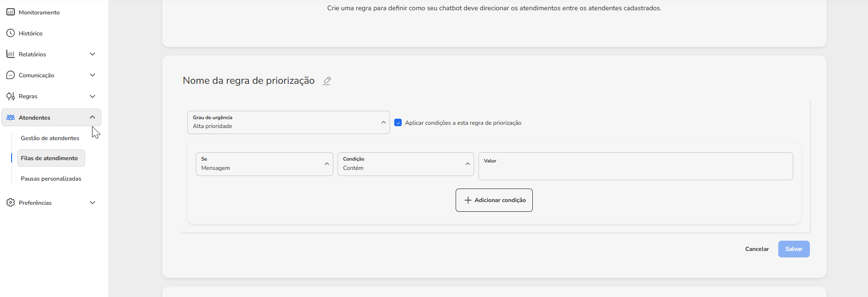Click the Atendentes people icon
Image resolution: width=868 pixels, height=297 pixels.
coord(10,117)
